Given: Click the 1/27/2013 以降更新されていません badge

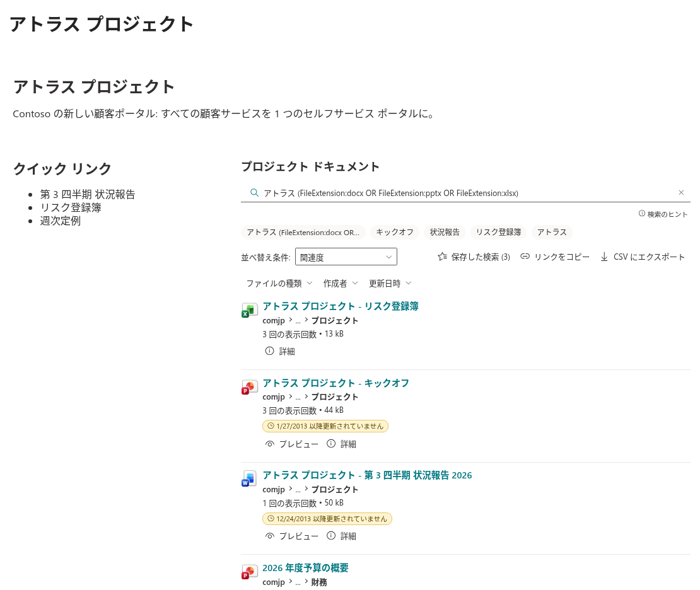Looking at the screenshot, I should point(325,426).
